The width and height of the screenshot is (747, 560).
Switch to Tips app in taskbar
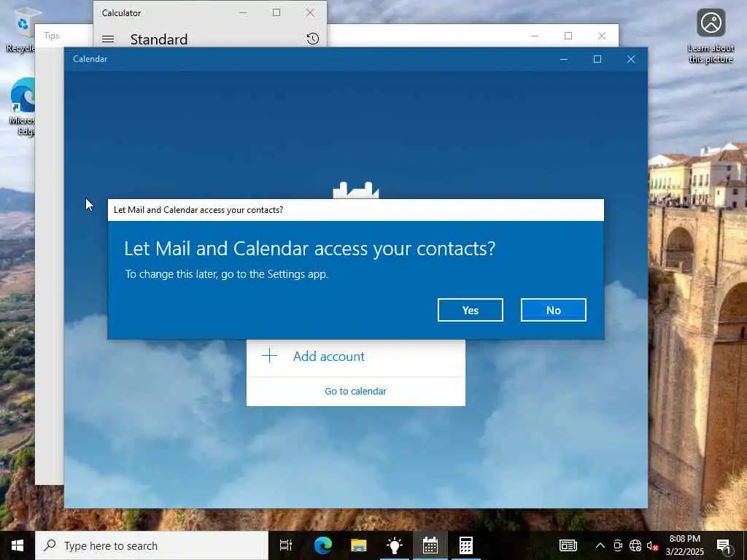(x=395, y=545)
